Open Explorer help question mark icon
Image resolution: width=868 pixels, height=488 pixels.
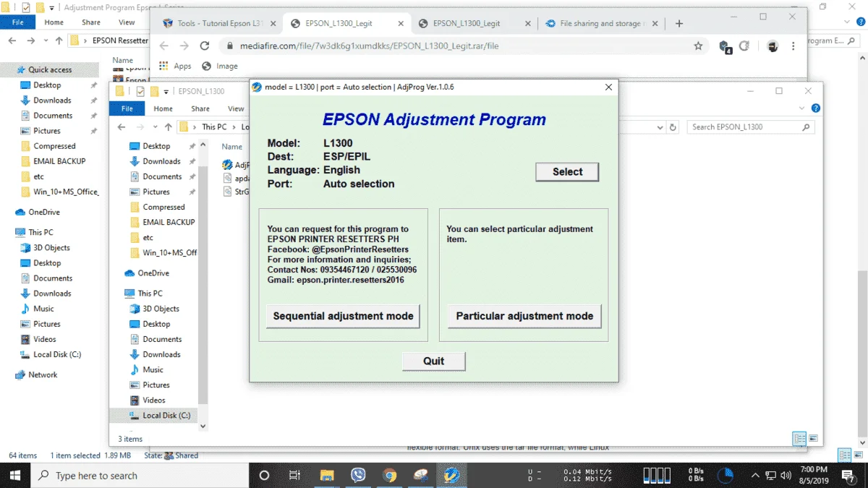(x=816, y=108)
